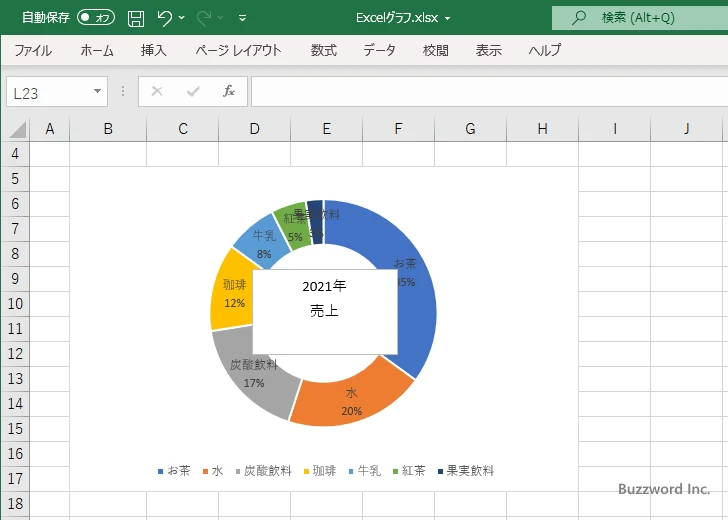Click the 牛乳 legend entry text
728x520 pixels.
(x=369, y=471)
